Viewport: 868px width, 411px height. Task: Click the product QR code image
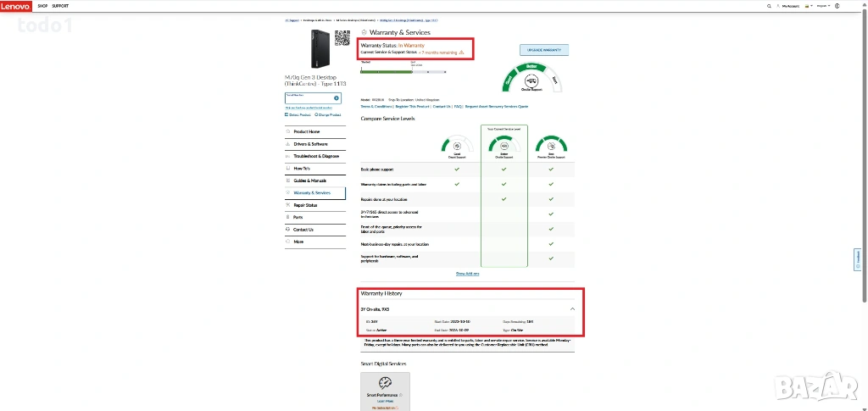tap(342, 38)
